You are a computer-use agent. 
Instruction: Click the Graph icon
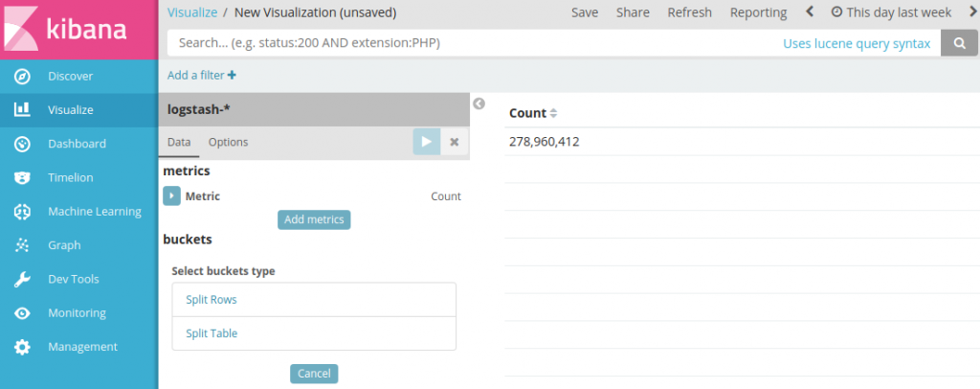[x=22, y=245]
